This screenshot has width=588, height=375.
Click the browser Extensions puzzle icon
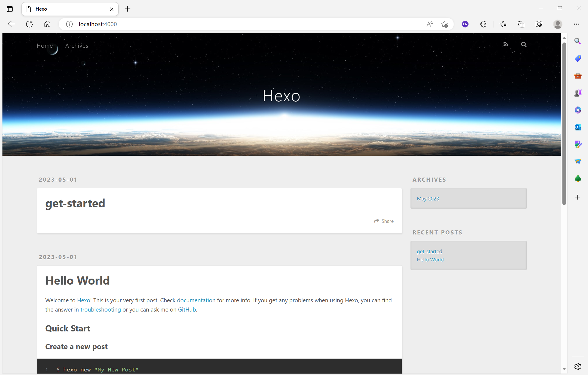pyautogui.click(x=483, y=24)
